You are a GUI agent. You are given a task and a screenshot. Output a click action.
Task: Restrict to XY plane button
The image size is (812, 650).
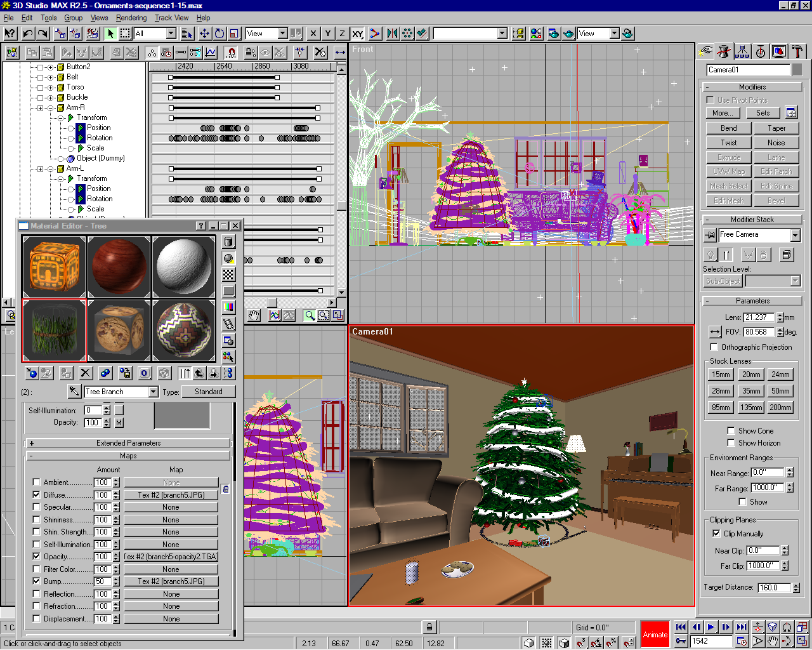click(x=358, y=34)
